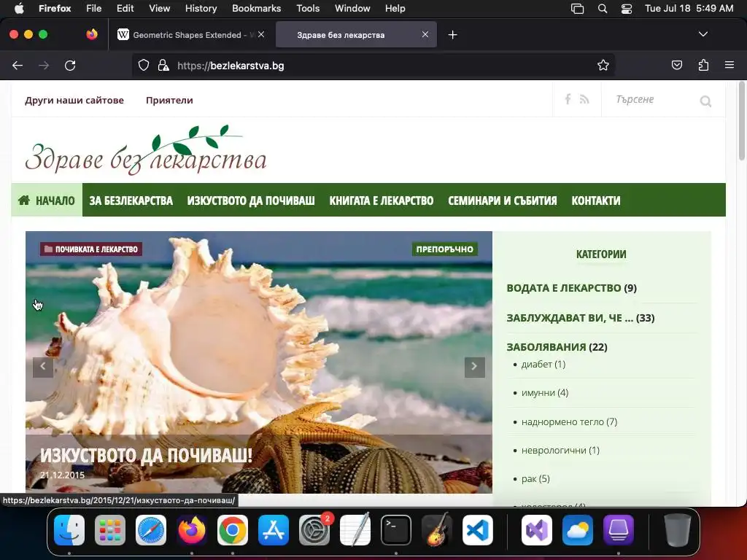This screenshot has width=747, height=560.
Task: Open диабет subcategory
Action: pyautogui.click(x=536, y=365)
